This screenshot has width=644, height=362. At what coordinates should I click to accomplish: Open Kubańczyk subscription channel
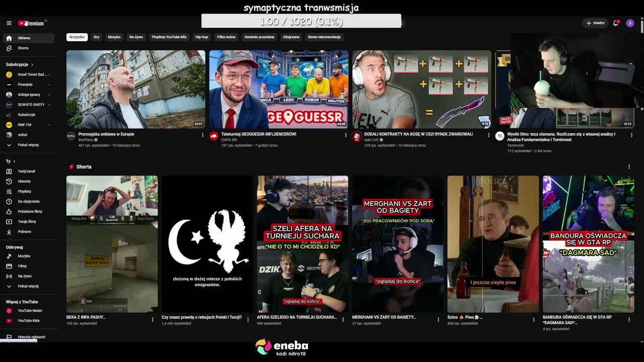click(x=29, y=115)
